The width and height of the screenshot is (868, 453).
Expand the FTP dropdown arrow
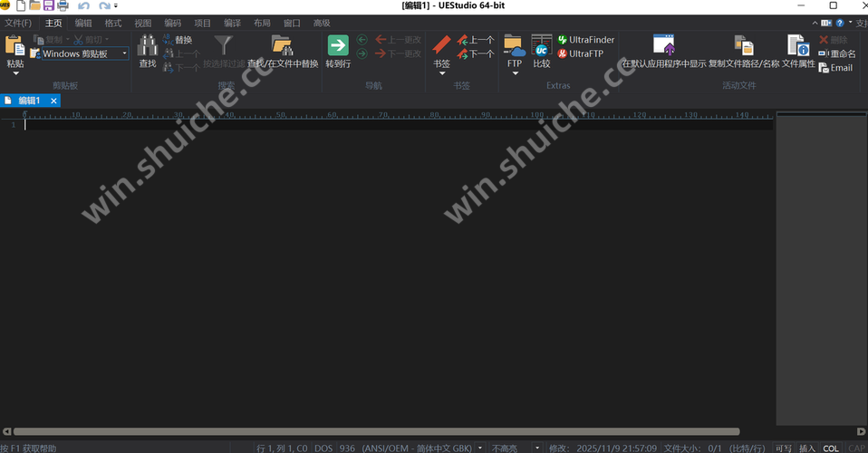(515, 73)
